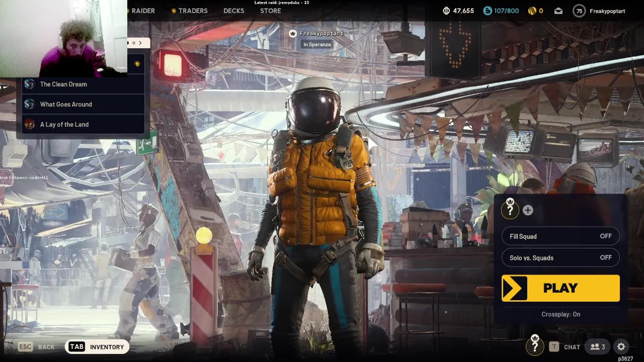Click the coin currency icon beside 47,655

(x=446, y=11)
